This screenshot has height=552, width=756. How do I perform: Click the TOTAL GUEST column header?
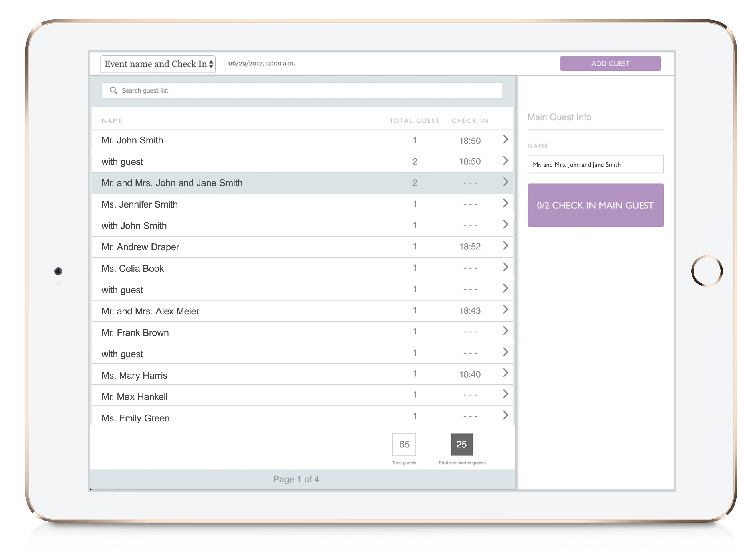click(x=414, y=121)
